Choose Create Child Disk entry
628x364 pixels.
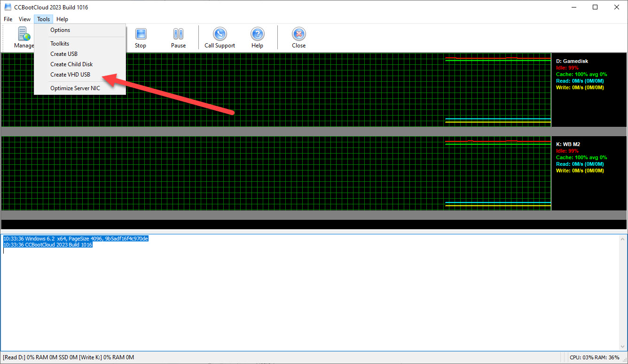point(80,64)
